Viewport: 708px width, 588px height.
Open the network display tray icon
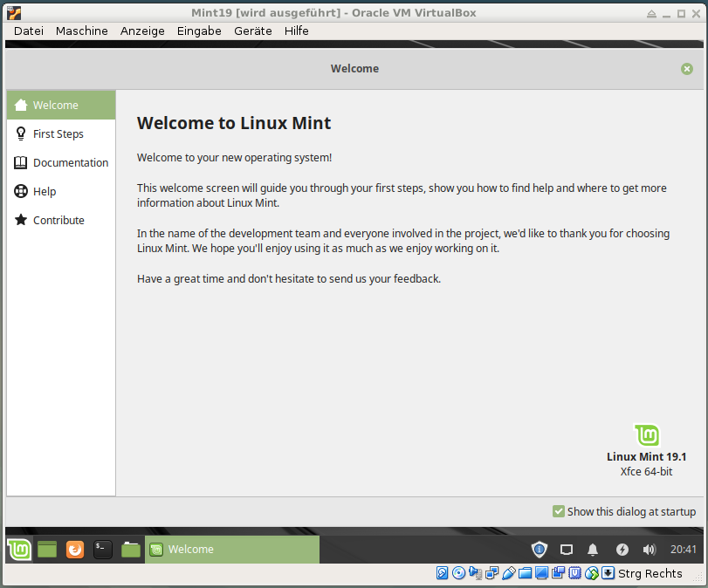pyautogui.click(x=567, y=550)
